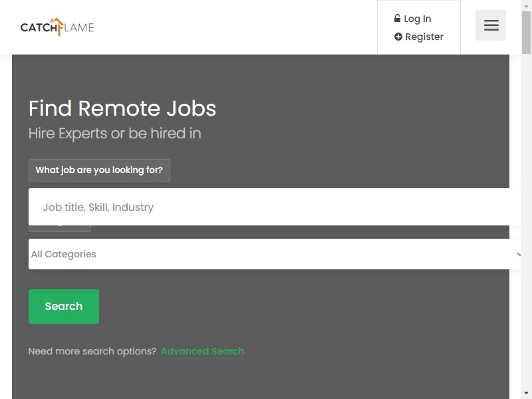This screenshot has width=532, height=399.
Task: Follow the Advanced Search link
Action: pyautogui.click(x=203, y=351)
